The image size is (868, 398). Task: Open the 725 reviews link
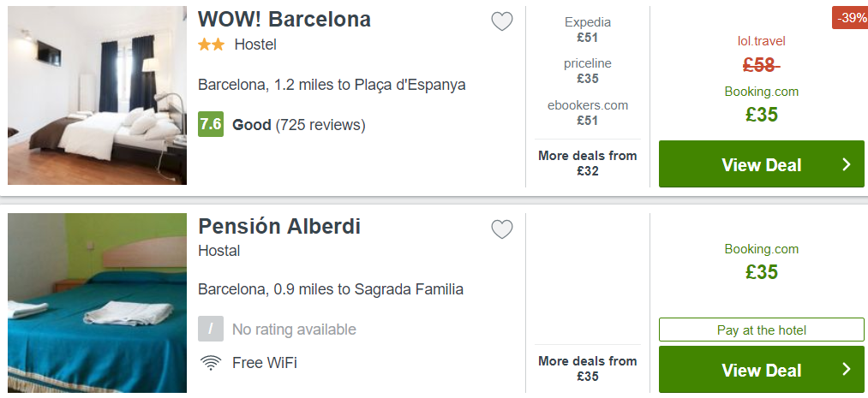pyautogui.click(x=320, y=125)
